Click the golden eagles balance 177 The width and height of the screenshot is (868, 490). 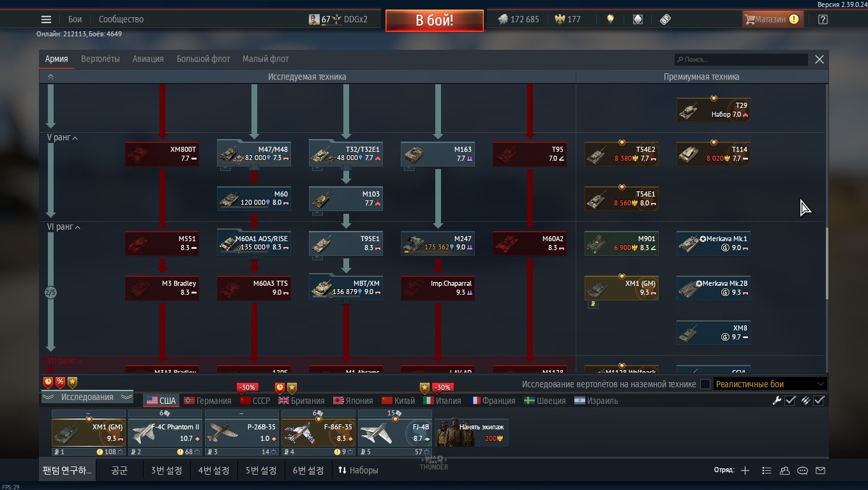coord(567,19)
